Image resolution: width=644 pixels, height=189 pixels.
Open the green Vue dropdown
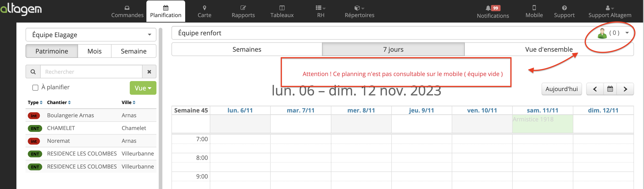click(x=143, y=88)
